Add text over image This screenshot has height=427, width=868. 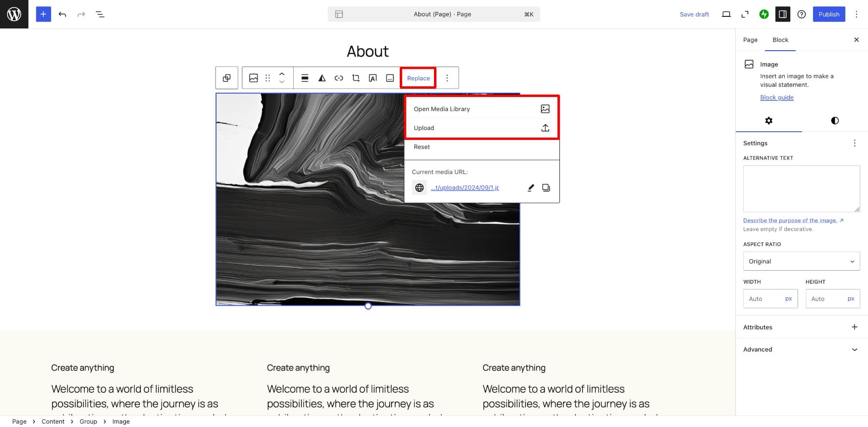[373, 78]
